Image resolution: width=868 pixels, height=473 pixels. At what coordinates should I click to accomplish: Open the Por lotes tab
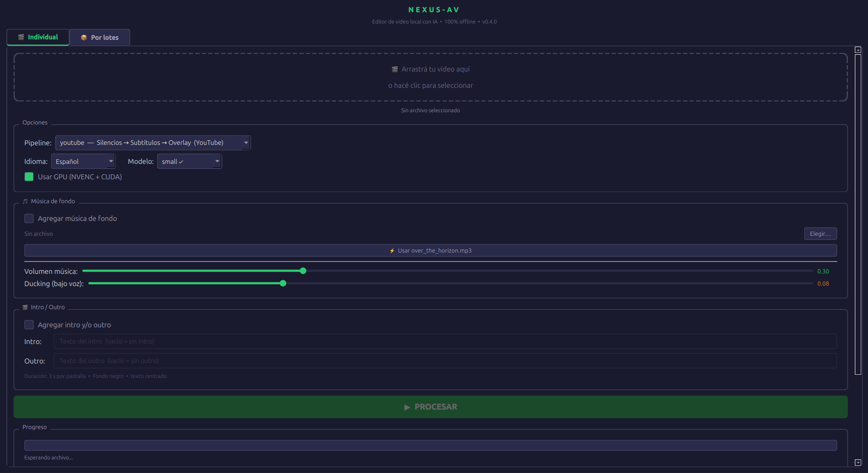click(x=100, y=38)
